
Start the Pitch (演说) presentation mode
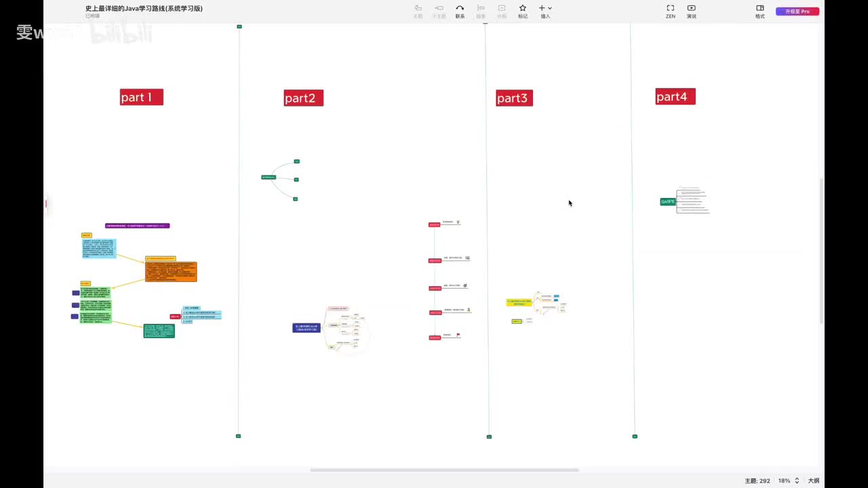click(x=692, y=8)
